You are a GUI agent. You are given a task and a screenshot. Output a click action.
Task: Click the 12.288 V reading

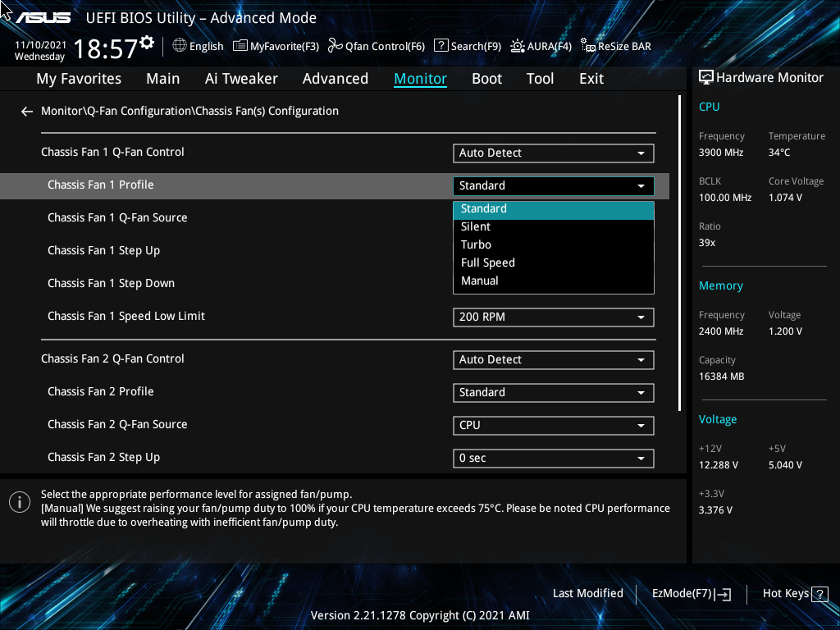click(719, 465)
